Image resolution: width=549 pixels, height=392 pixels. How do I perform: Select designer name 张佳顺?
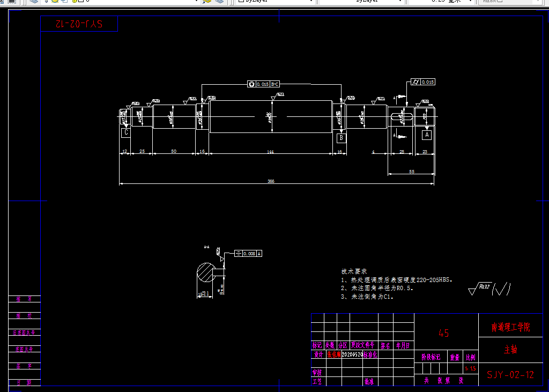pyautogui.click(x=333, y=354)
